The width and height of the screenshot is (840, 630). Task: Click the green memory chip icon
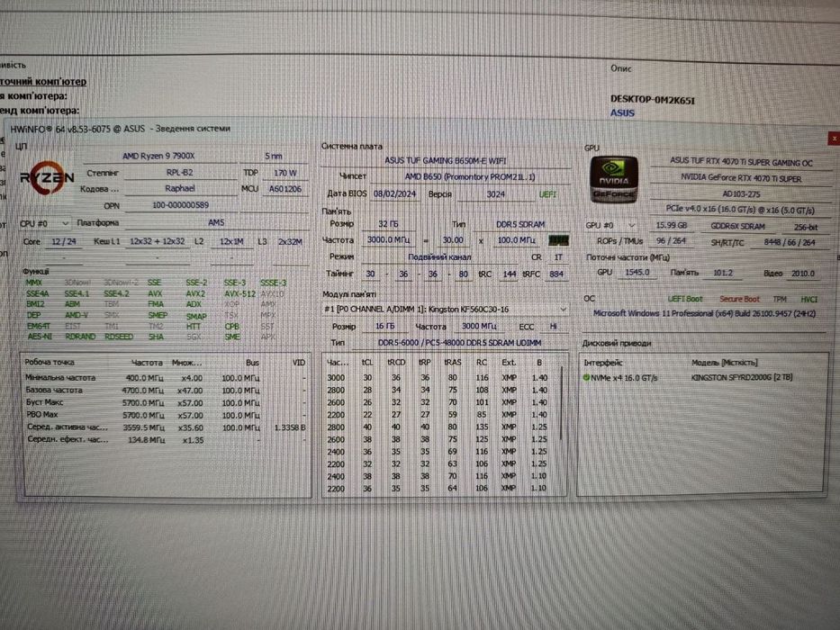558,241
